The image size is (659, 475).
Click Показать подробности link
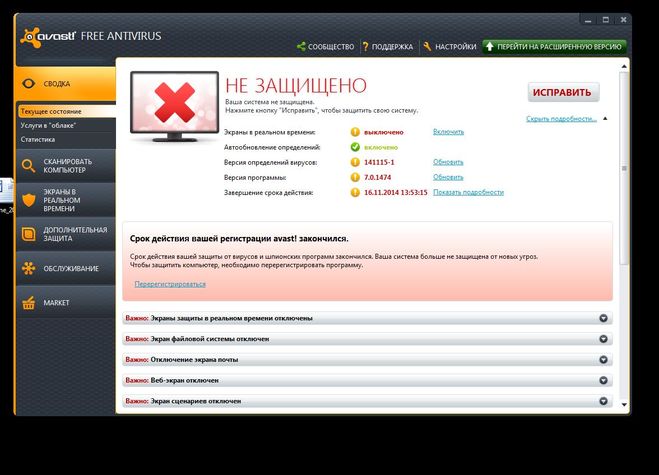(x=468, y=193)
